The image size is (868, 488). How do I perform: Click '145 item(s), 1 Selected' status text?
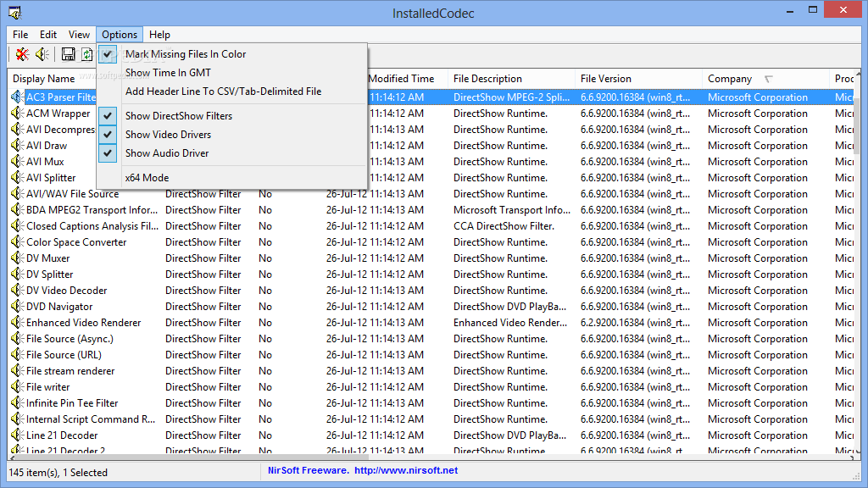58,473
